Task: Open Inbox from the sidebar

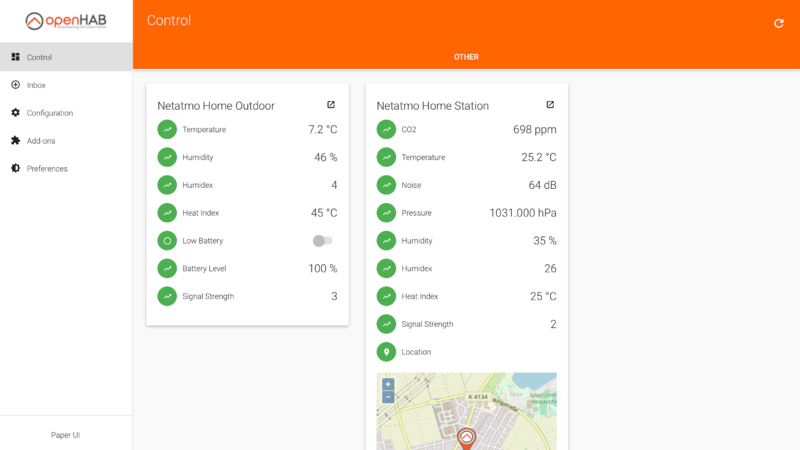Action: tap(36, 85)
